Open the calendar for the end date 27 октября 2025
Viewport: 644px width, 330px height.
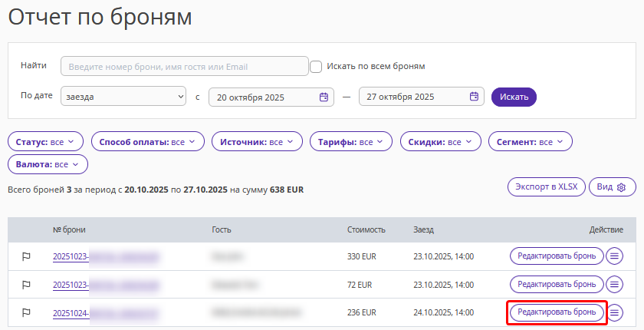(474, 97)
